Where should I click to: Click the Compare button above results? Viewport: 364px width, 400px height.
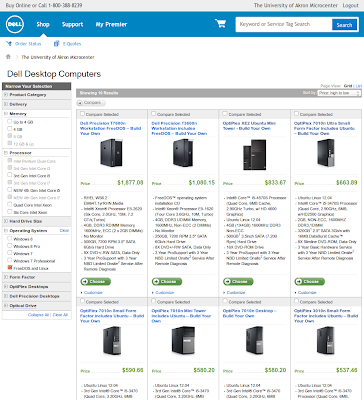pos(90,103)
